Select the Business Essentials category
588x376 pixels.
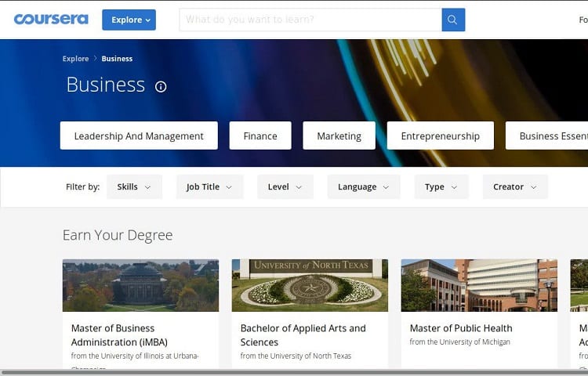click(x=546, y=136)
